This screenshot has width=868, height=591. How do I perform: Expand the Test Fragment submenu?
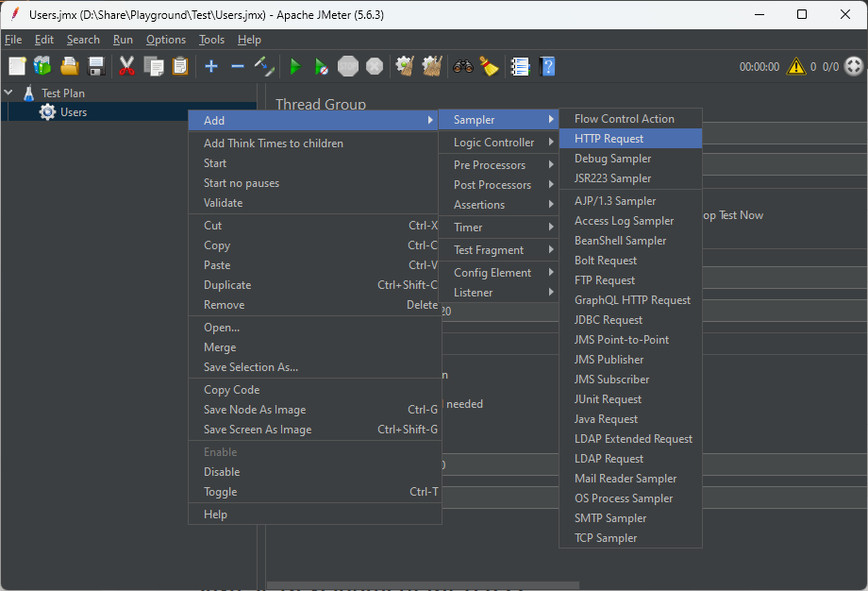(x=498, y=250)
